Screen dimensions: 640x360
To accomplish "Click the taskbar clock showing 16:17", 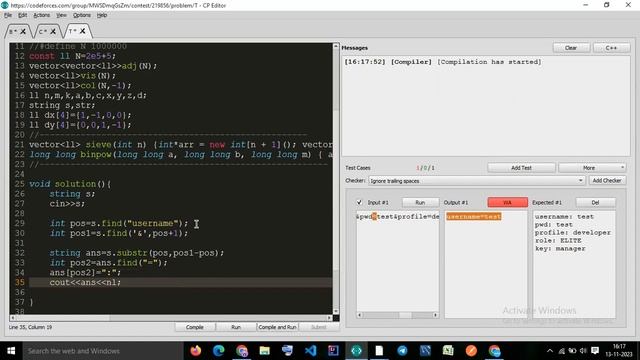I will click(619, 351).
